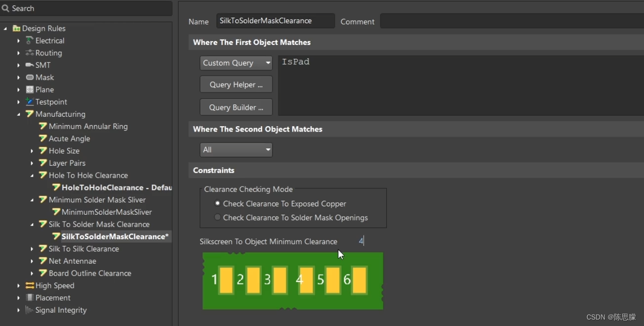The image size is (644, 326).
Task: Click the search magnifier icon
Action: click(x=5, y=8)
